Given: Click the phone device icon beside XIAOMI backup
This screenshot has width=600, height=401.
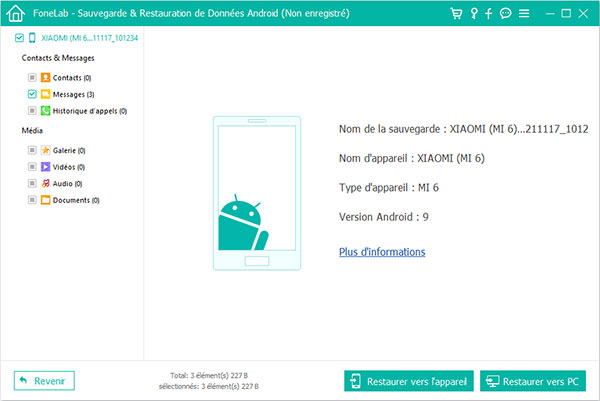Looking at the screenshot, I should point(32,37).
